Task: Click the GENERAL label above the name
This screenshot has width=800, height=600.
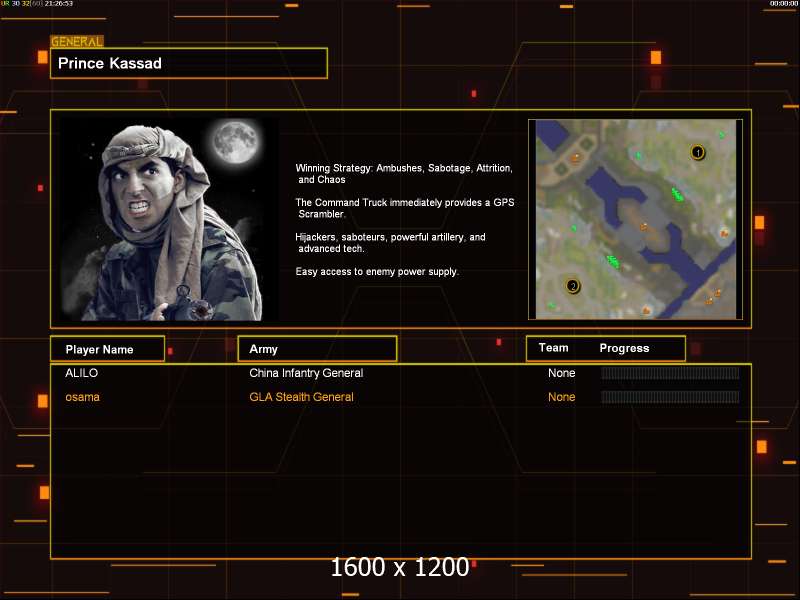Action: [x=77, y=42]
